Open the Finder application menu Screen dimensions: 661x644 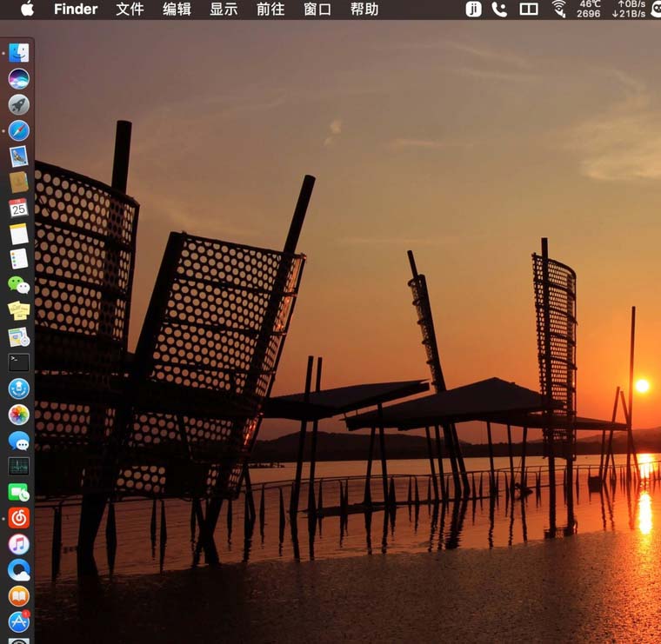click(x=76, y=10)
